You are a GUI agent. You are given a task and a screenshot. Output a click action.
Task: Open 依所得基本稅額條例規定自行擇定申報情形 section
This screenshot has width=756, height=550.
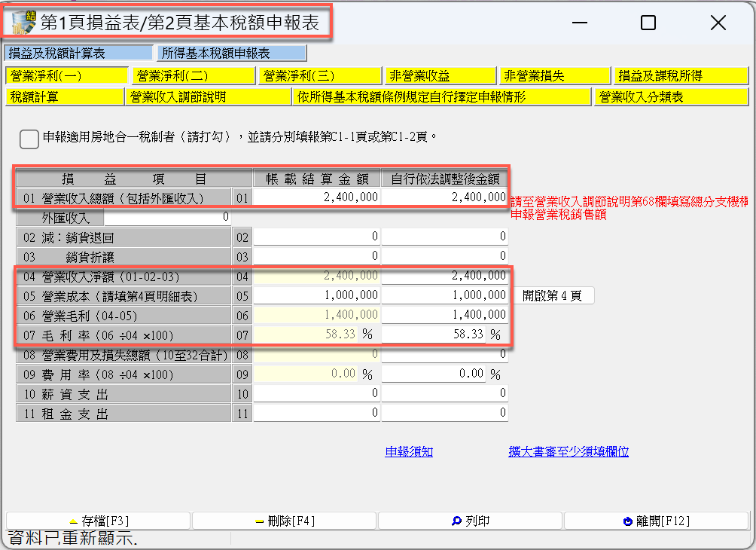pos(442,96)
